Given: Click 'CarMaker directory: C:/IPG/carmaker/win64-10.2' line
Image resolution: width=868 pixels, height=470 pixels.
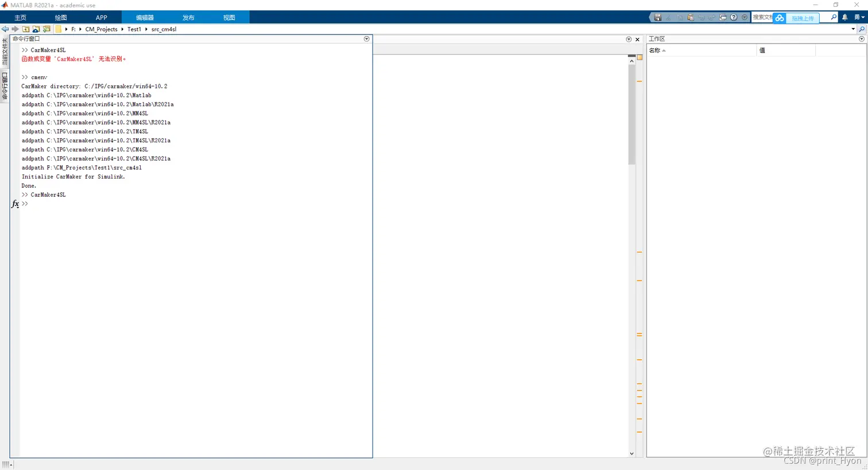Looking at the screenshot, I should click(x=94, y=87).
